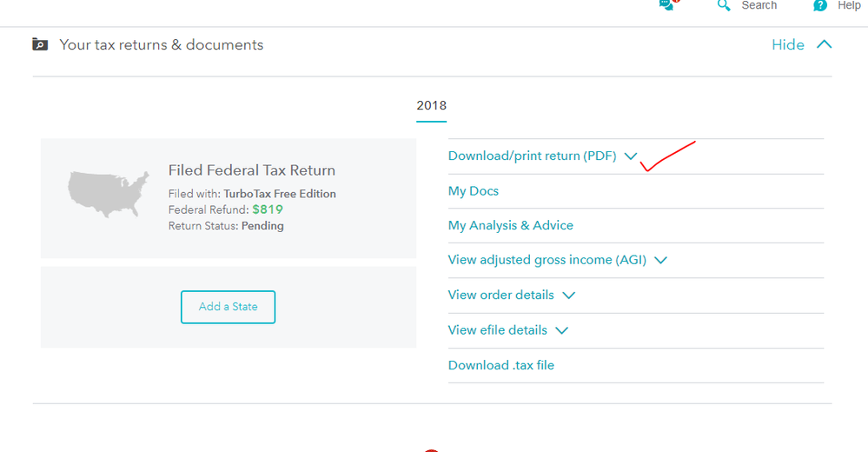Click the gray USA map image

pos(109,194)
